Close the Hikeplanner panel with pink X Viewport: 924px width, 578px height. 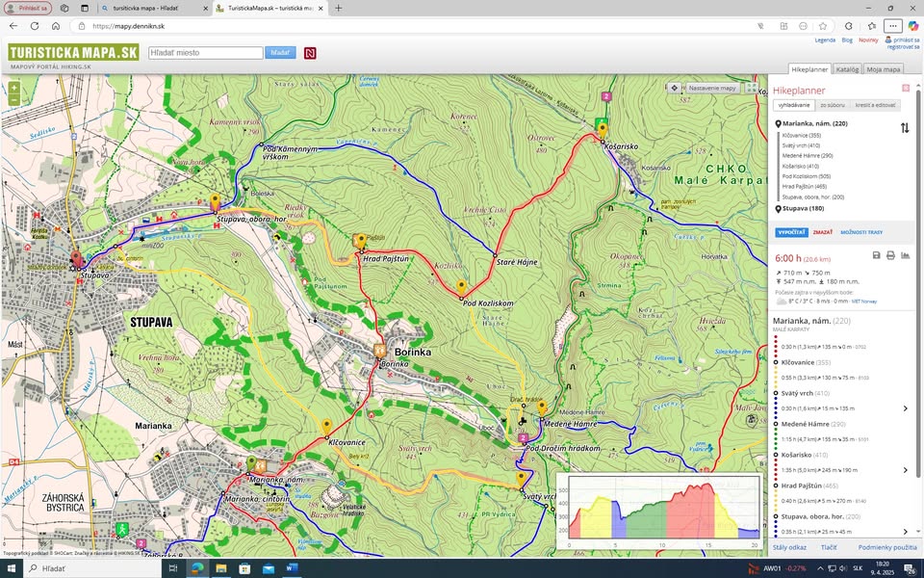point(906,88)
